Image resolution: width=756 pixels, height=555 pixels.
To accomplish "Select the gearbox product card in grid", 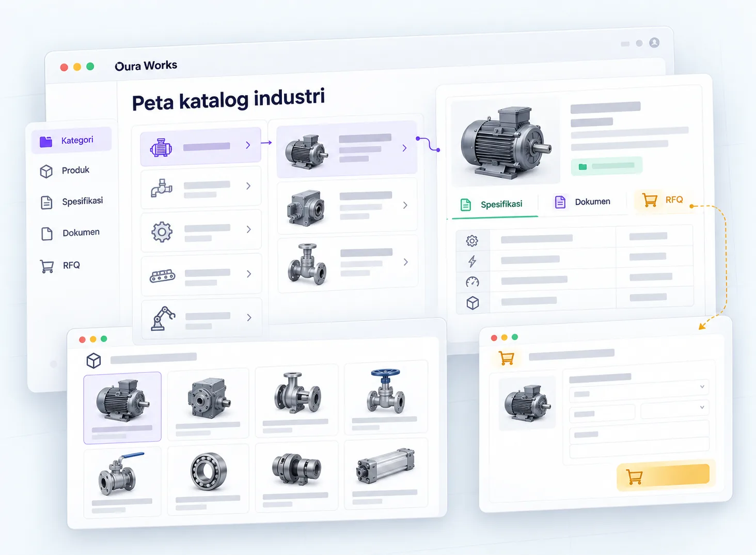I will (x=208, y=404).
